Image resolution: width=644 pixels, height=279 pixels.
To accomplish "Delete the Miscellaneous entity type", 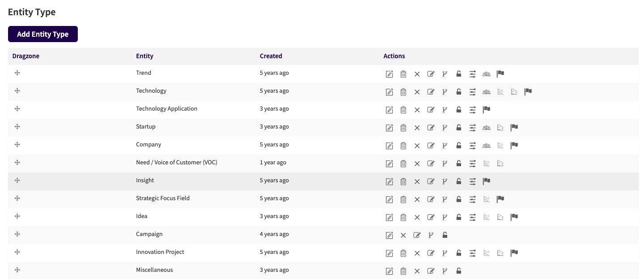I will click(x=403, y=271).
